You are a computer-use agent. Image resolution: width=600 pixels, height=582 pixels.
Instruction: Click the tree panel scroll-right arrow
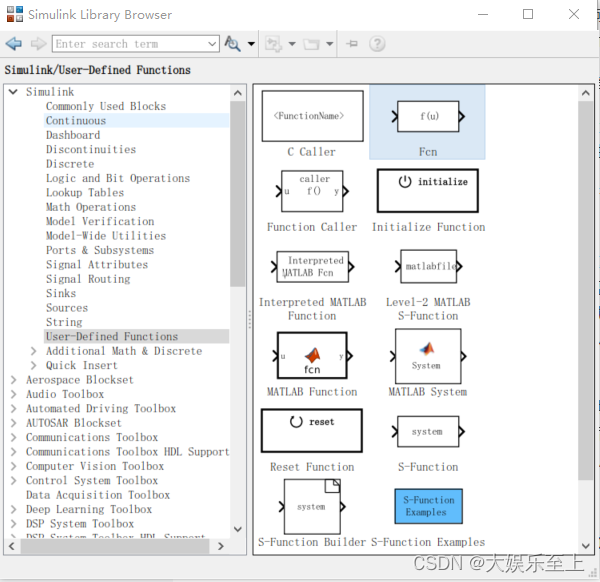pos(220,546)
